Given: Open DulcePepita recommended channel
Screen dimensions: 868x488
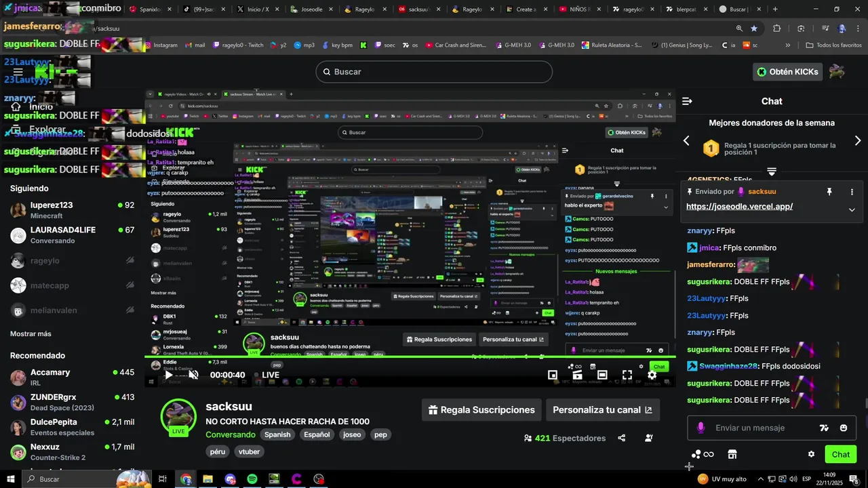Looking at the screenshot, I should coord(72,427).
